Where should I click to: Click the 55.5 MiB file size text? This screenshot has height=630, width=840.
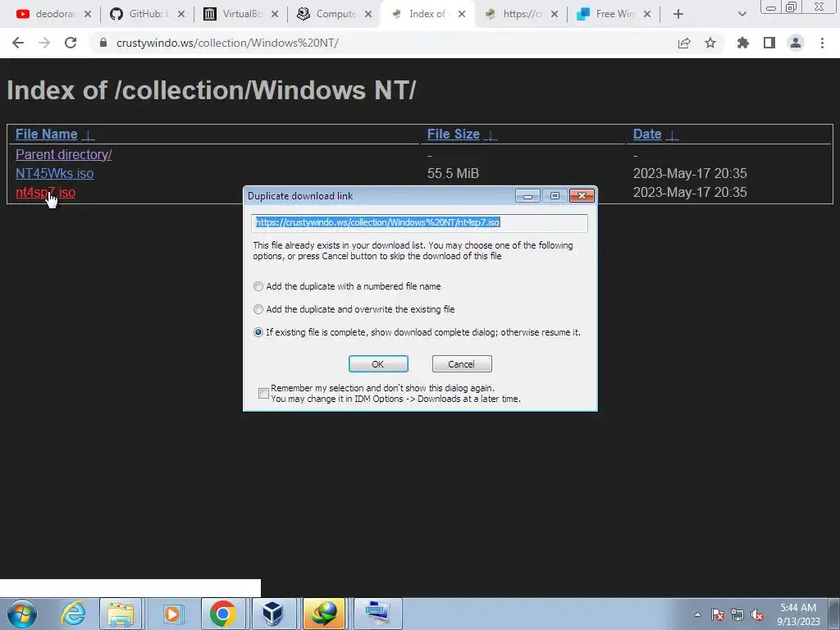[453, 174]
